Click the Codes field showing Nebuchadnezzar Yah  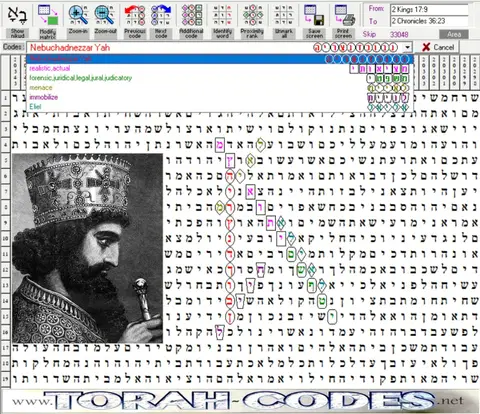point(219,47)
